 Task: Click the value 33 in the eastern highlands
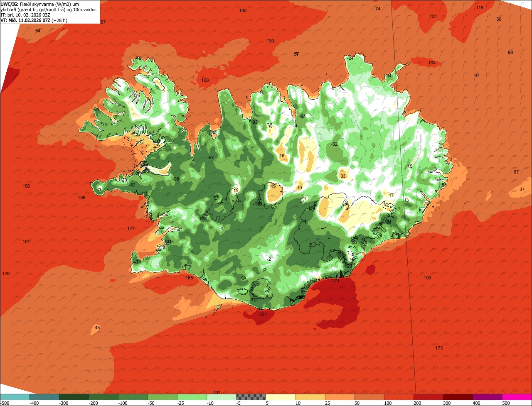point(343,176)
